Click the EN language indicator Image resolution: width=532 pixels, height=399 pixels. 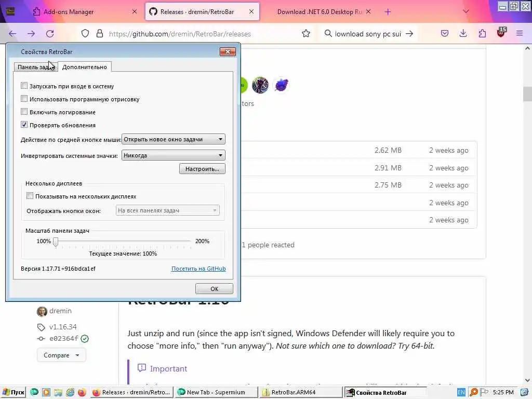tap(461, 393)
